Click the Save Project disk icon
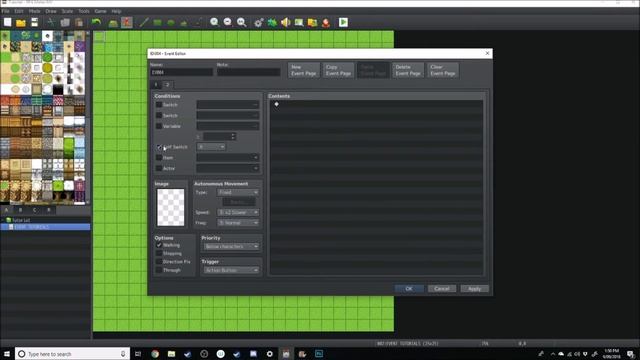The width and height of the screenshot is (640, 360). pyautogui.click(x=34, y=22)
